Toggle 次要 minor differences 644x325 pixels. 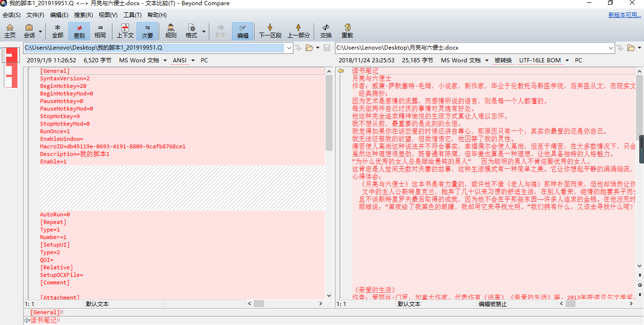[147, 31]
